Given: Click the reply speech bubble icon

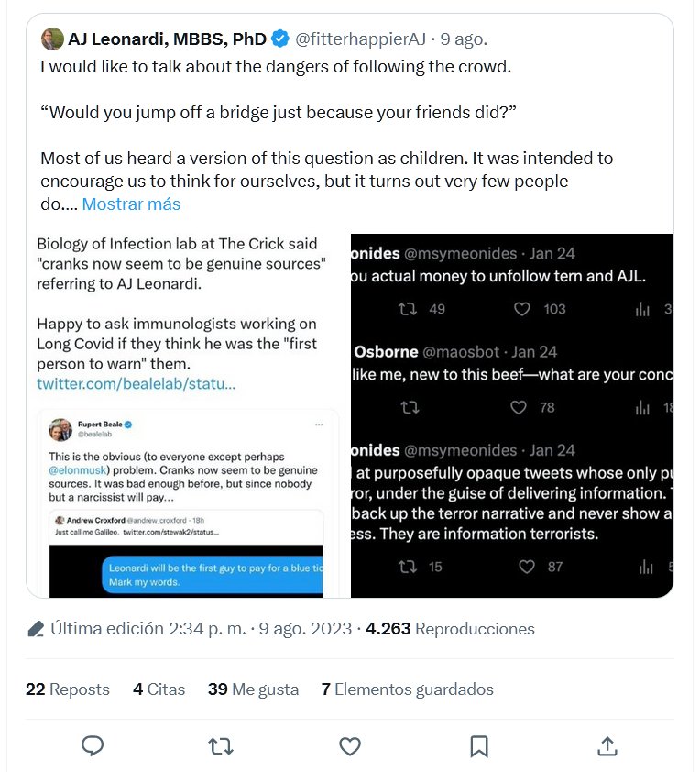Looking at the screenshot, I should [93, 746].
